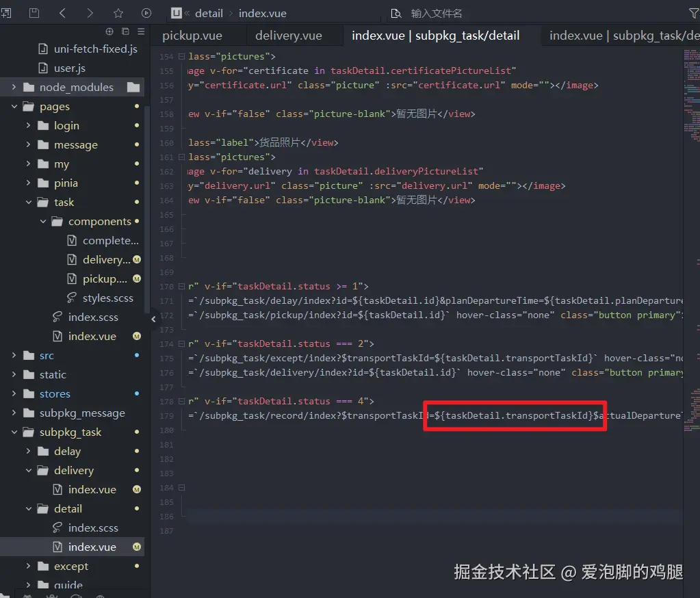Click line number 179 in gutter
Screen dimensions: 700x598
(x=166, y=416)
